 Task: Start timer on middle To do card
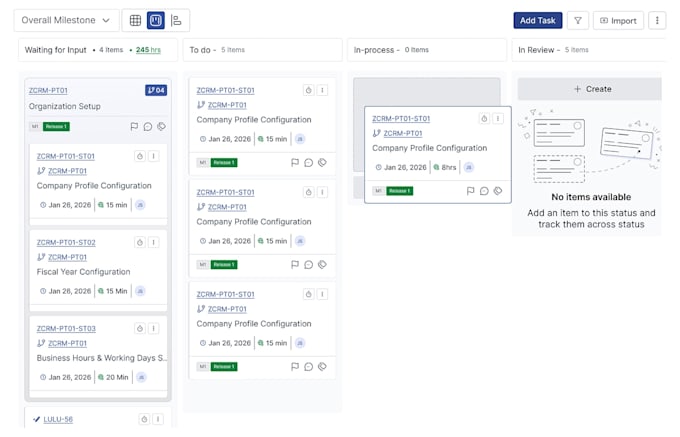[x=308, y=192]
